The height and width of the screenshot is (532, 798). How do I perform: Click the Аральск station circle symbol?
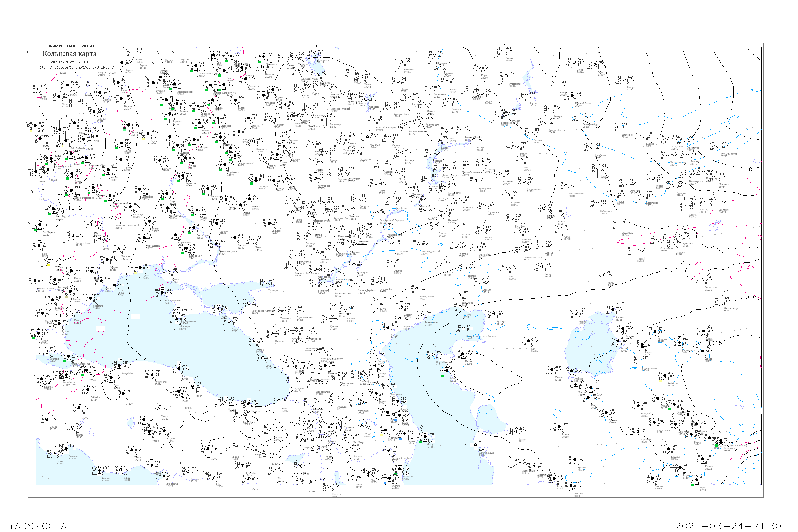coord(613,310)
